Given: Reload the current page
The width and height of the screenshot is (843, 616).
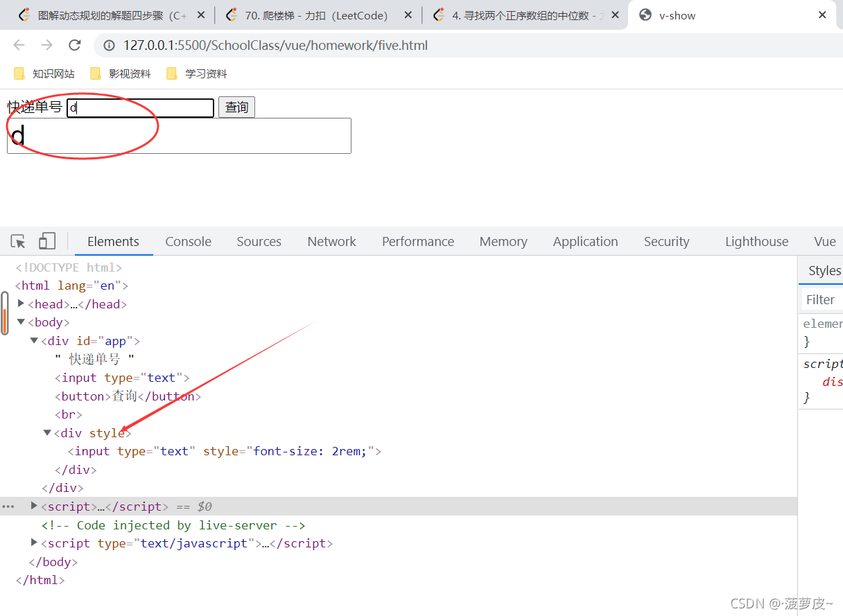Looking at the screenshot, I should pyautogui.click(x=74, y=46).
